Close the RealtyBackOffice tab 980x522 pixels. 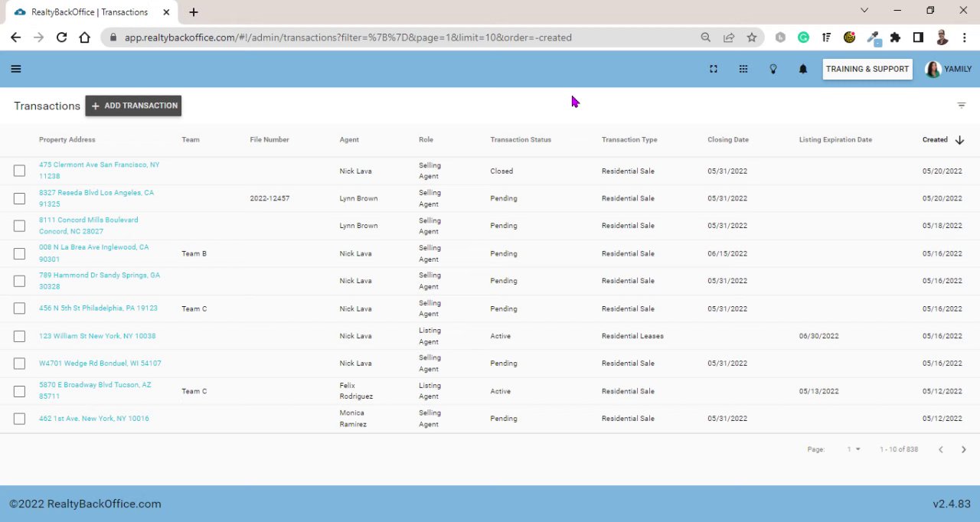pyautogui.click(x=166, y=11)
